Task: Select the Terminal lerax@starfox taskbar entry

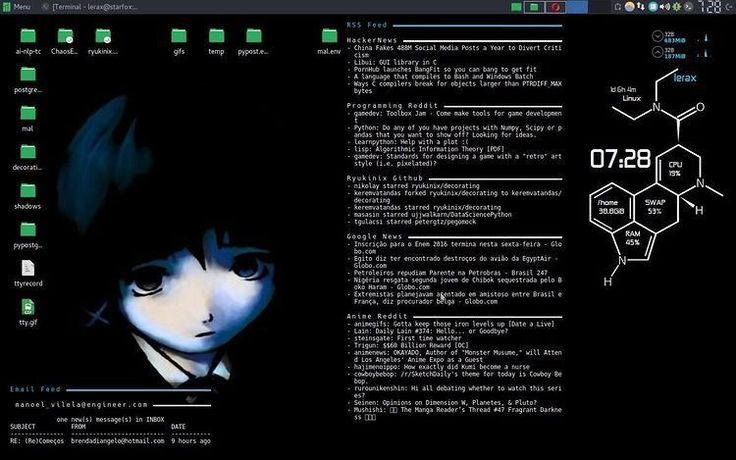Action: click(90, 7)
